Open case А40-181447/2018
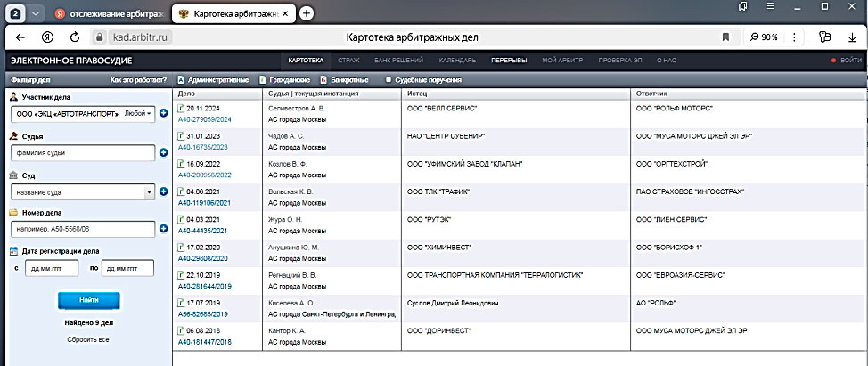 tap(205, 342)
